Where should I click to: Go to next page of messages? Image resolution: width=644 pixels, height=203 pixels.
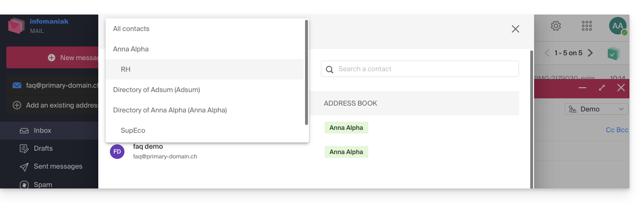pyautogui.click(x=590, y=53)
